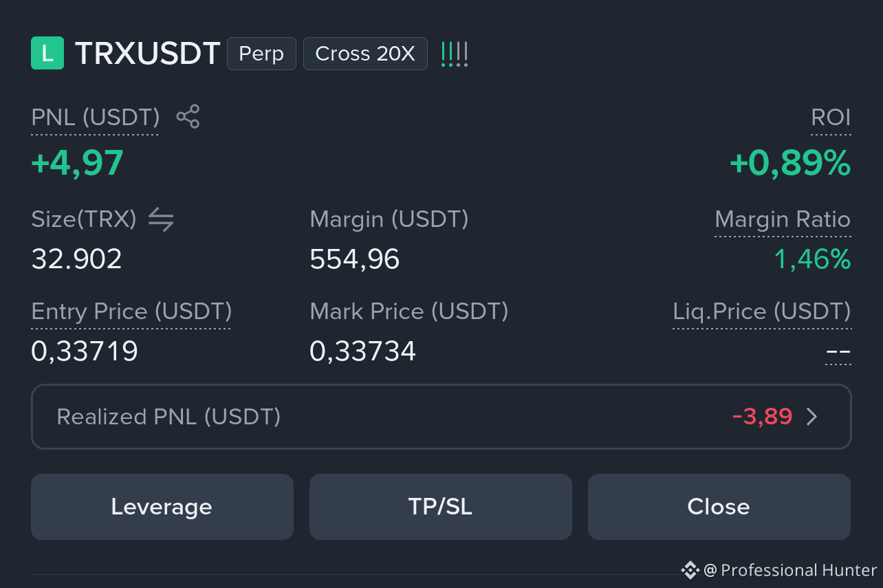
Task: Click the Liq.Price (USDT) label
Action: click(x=761, y=312)
